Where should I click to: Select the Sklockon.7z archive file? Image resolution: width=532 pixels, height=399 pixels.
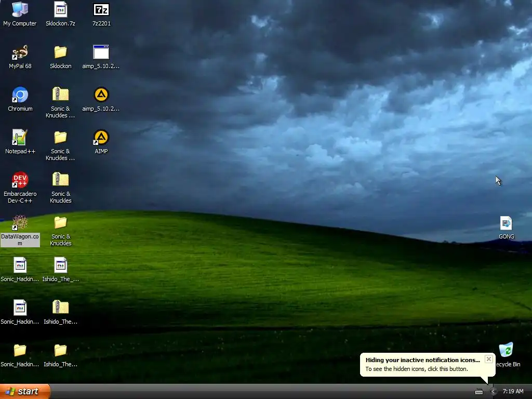tap(60, 14)
